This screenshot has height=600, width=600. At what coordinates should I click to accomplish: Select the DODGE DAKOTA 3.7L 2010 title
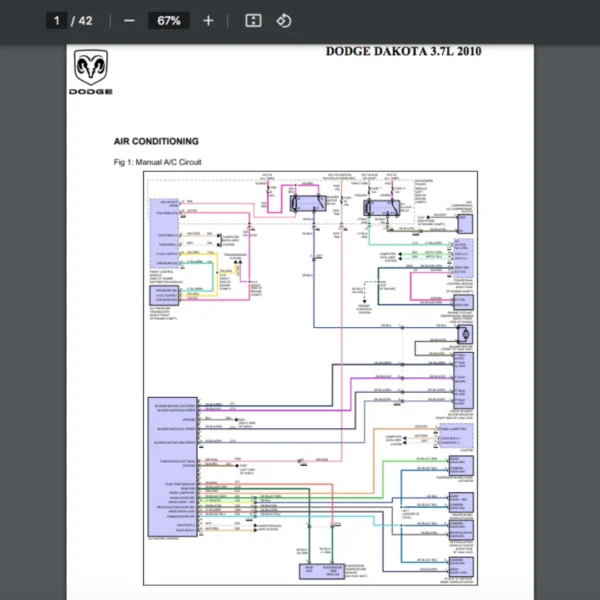(403, 51)
